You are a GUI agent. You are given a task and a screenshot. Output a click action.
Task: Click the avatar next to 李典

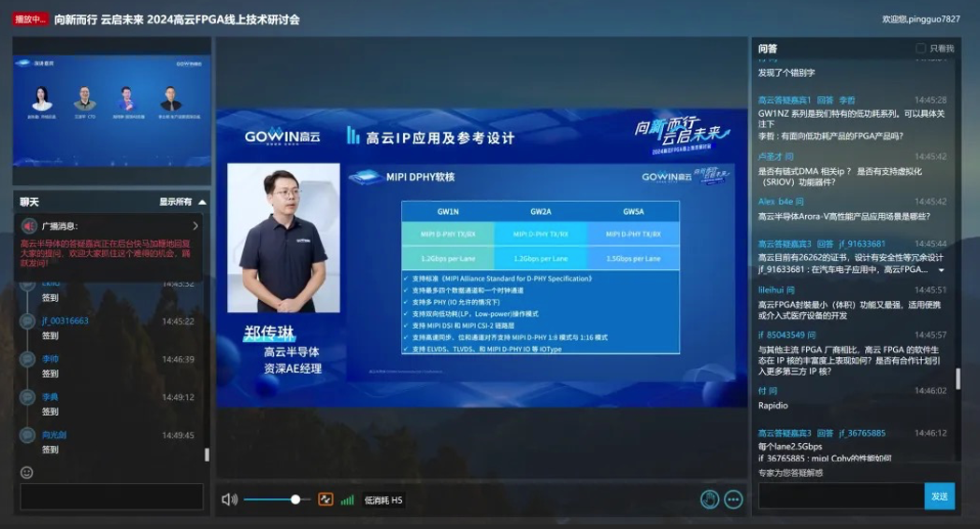(x=27, y=397)
